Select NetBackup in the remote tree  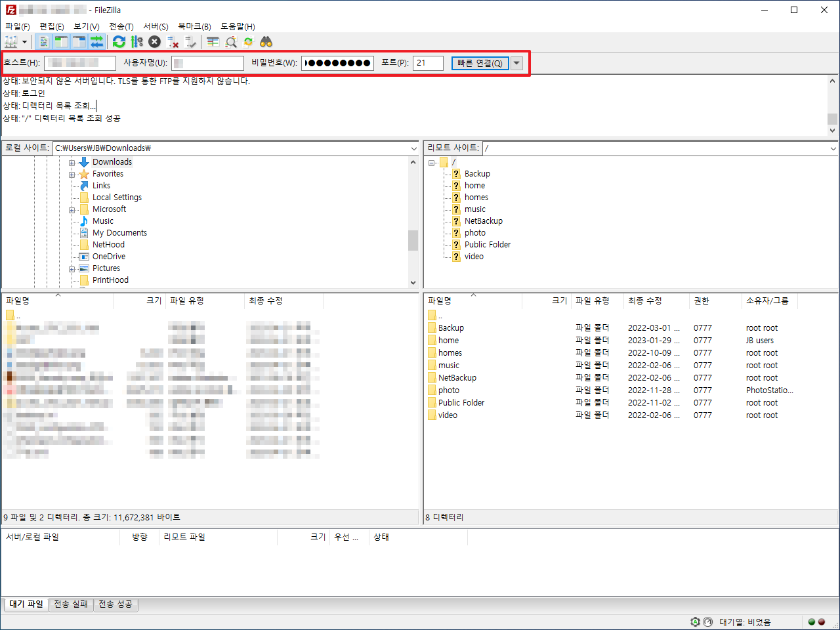(484, 221)
